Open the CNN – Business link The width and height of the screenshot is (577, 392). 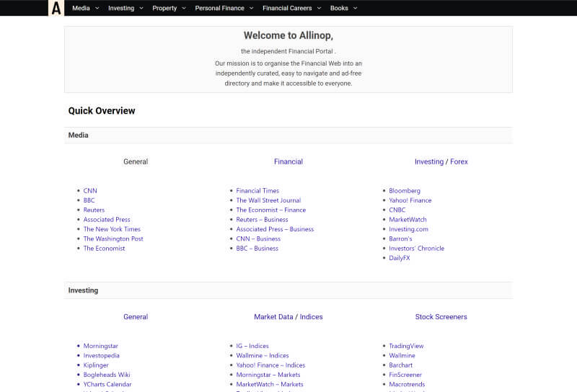pyautogui.click(x=258, y=239)
